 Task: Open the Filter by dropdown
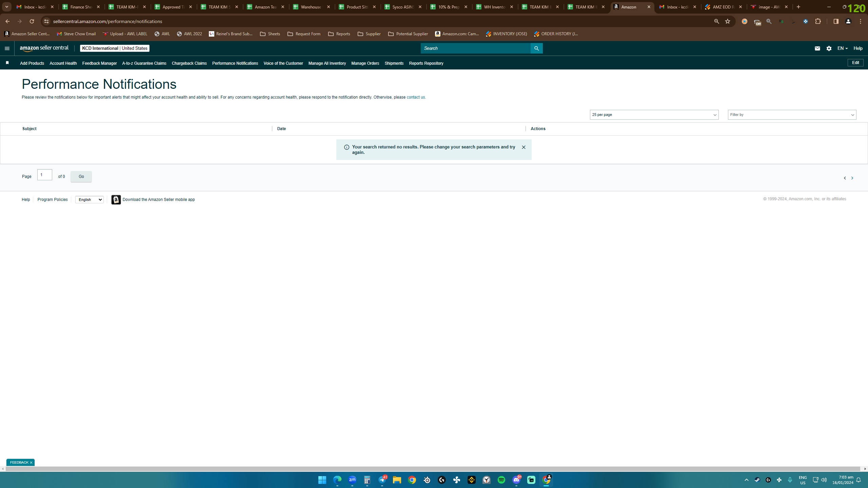792,115
